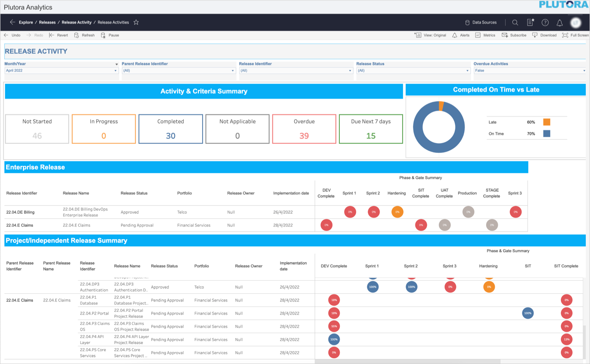Refresh the dashboard data
590x364 pixels.
tap(84, 35)
